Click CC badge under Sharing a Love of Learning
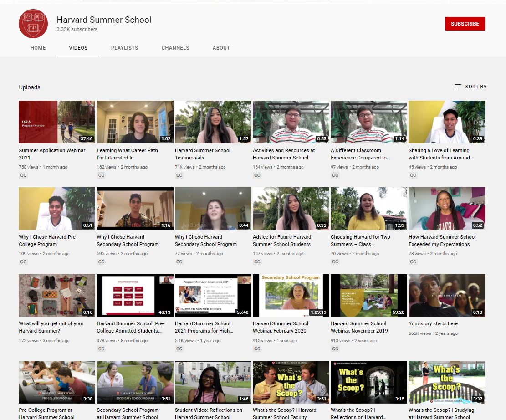The width and height of the screenshot is (506, 420). [x=413, y=175]
